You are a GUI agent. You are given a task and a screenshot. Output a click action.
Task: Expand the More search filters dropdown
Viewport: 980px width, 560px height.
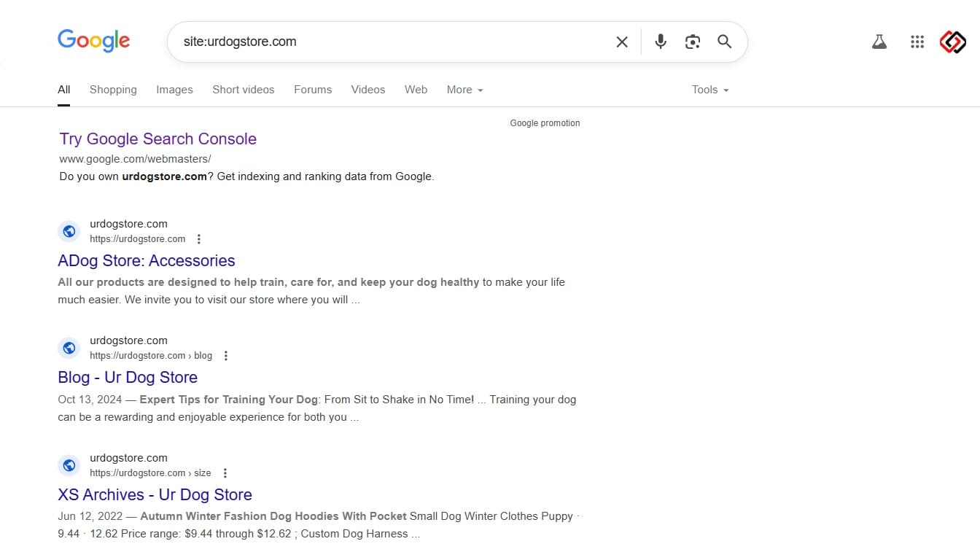tap(464, 90)
